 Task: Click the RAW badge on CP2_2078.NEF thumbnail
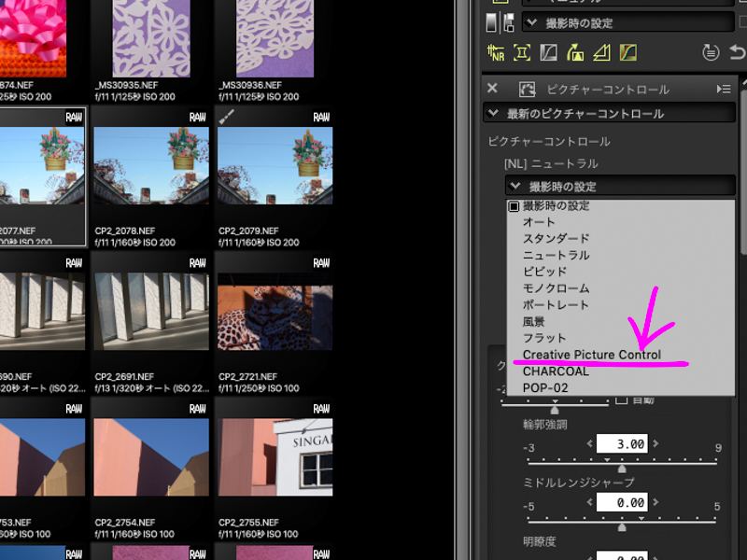coord(198,118)
